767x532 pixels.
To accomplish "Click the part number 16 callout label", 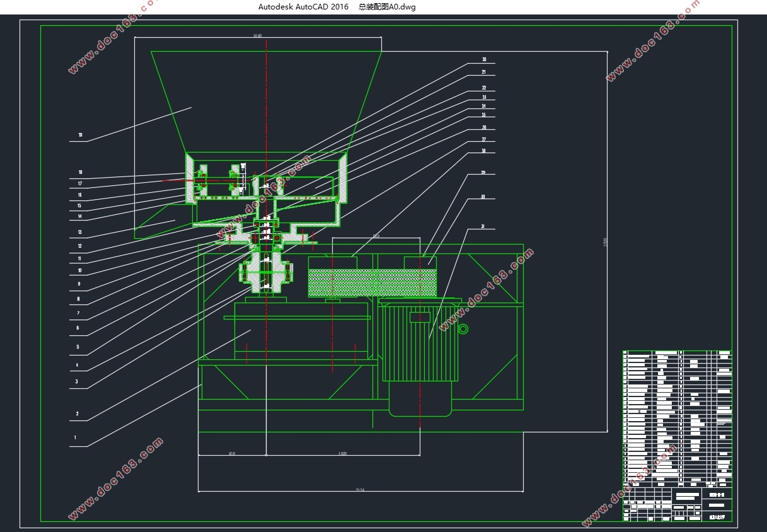I will (x=80, y=195).
